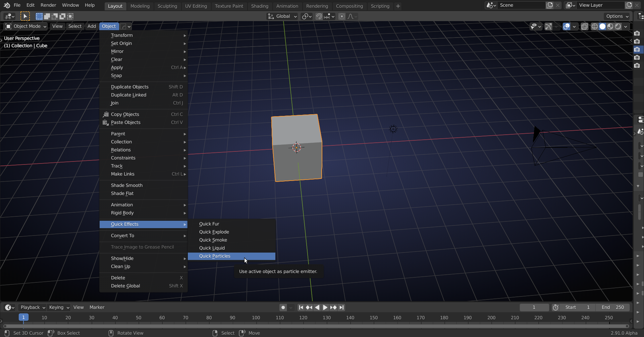Switch to wireframe viewport shading mode
The width and height of the screenshot is (644, 337).
pos(594,26)
